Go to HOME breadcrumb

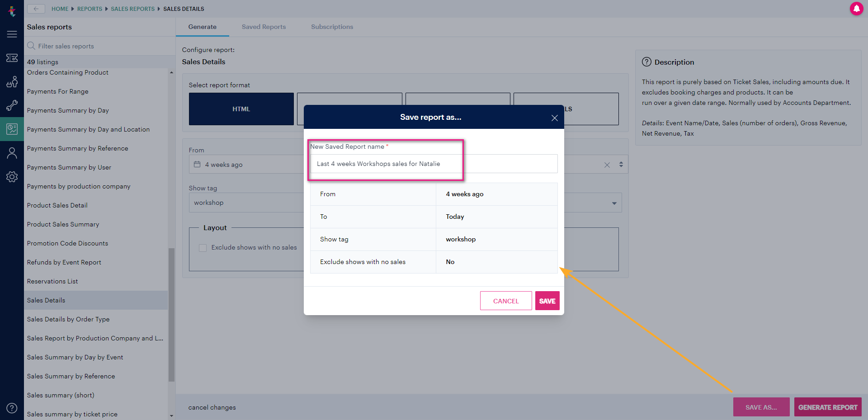point(60,9)
